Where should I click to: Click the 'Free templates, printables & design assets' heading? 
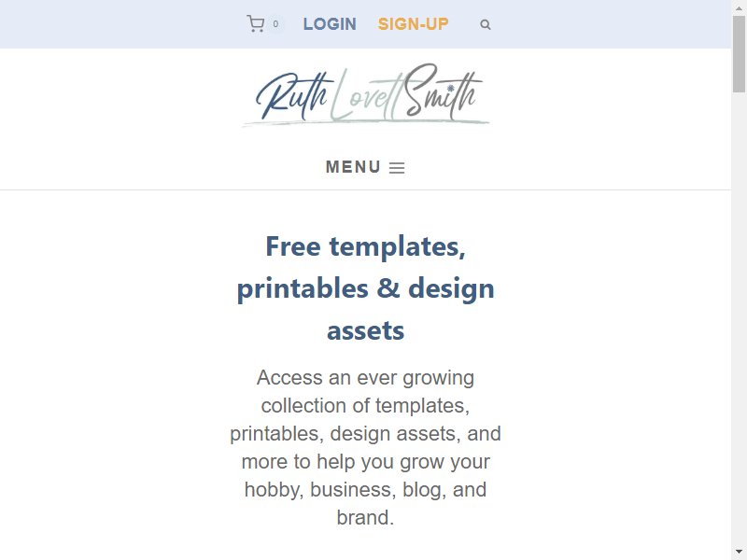point(365,288)
